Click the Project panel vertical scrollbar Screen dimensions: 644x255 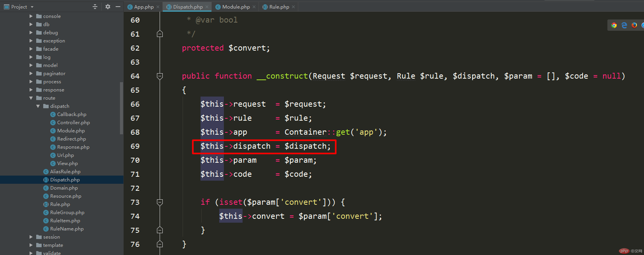(121, 107)
